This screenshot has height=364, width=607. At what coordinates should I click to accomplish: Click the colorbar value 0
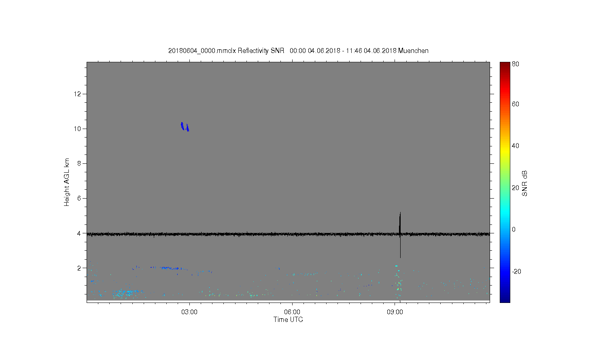[514, 229]
